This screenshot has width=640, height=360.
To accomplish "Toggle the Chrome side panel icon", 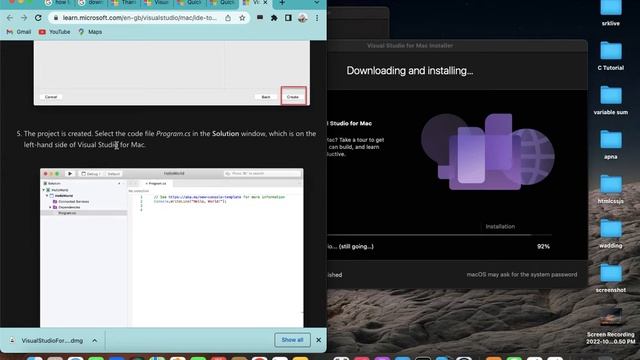I will [x=288, y=18].
